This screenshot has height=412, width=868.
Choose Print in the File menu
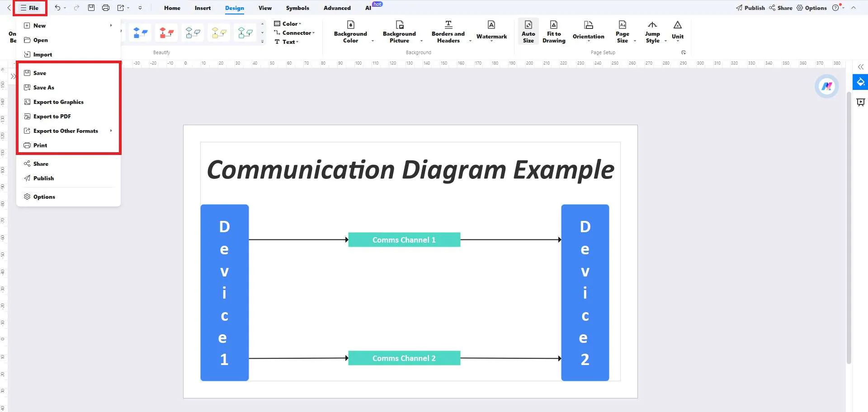click(x=69, y=145)
